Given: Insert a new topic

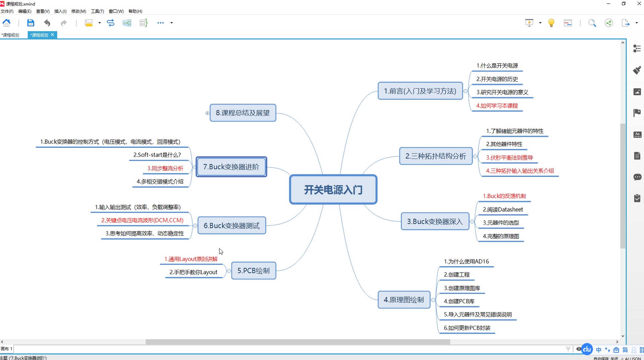Looking at the screenshot, I should click(x=89, y=23).
